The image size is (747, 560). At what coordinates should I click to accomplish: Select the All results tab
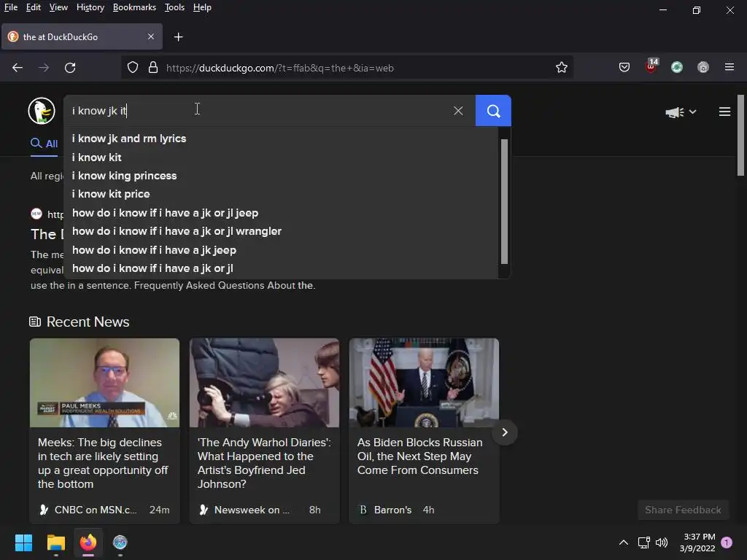point(44,144)
